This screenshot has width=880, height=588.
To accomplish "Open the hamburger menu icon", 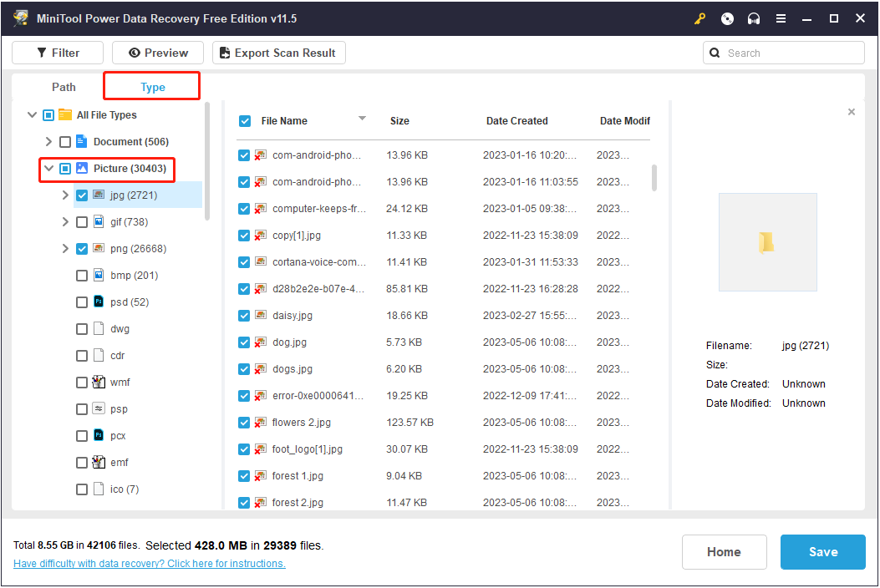I will [x=781, y=18].
